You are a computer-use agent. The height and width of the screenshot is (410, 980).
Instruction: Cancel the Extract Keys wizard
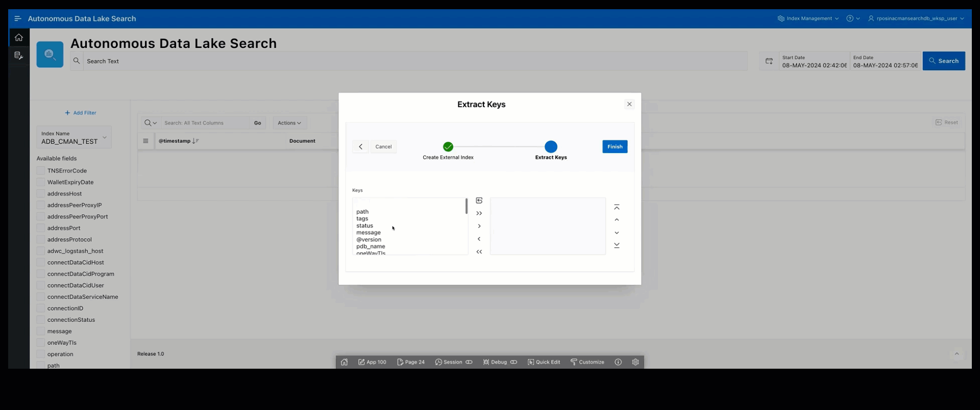pos(383,146)
